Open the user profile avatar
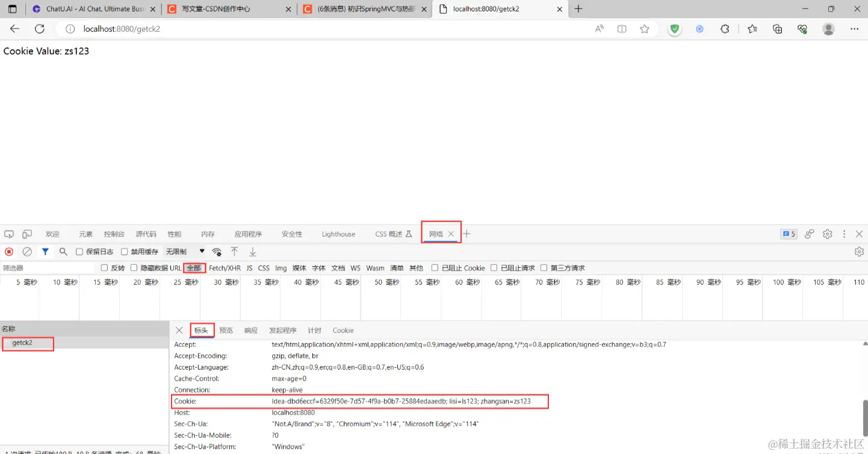Viewport: 868px width, 454px height. point(829,29)
